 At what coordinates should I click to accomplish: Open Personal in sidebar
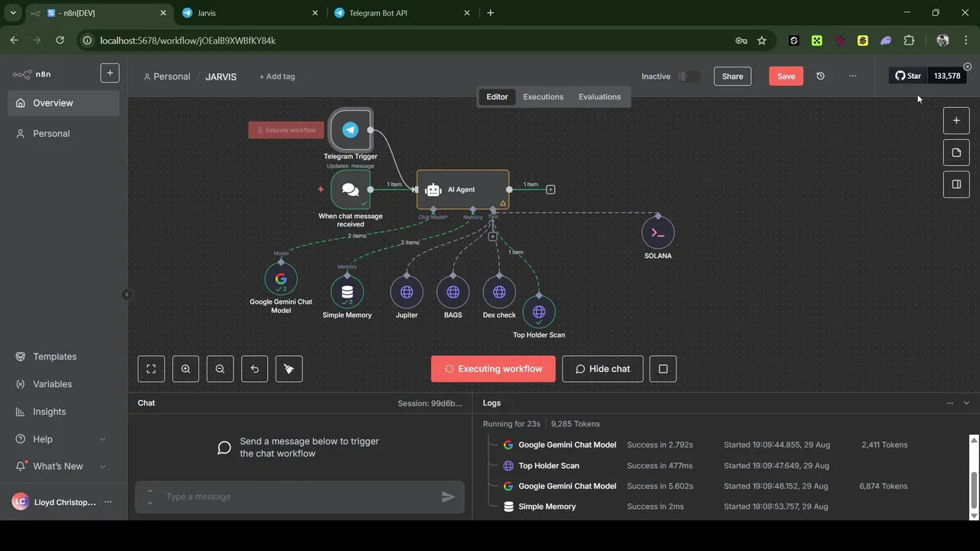pos(63,134)
